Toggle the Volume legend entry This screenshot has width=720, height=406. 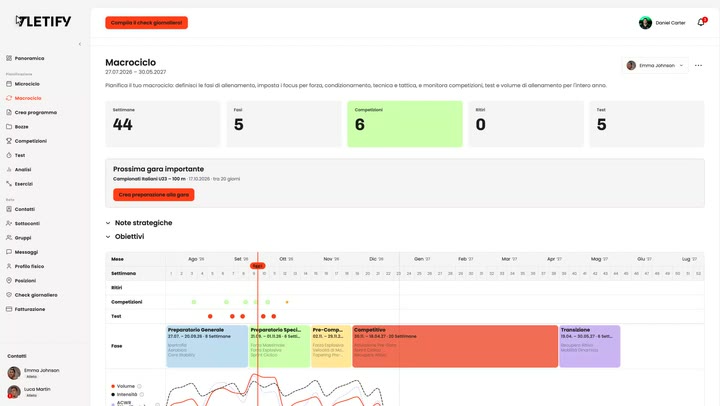[126, 386]
